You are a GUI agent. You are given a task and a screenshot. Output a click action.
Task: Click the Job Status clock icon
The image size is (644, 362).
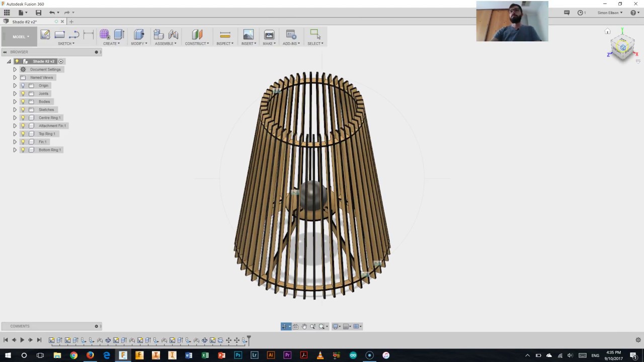pos(580,13)
